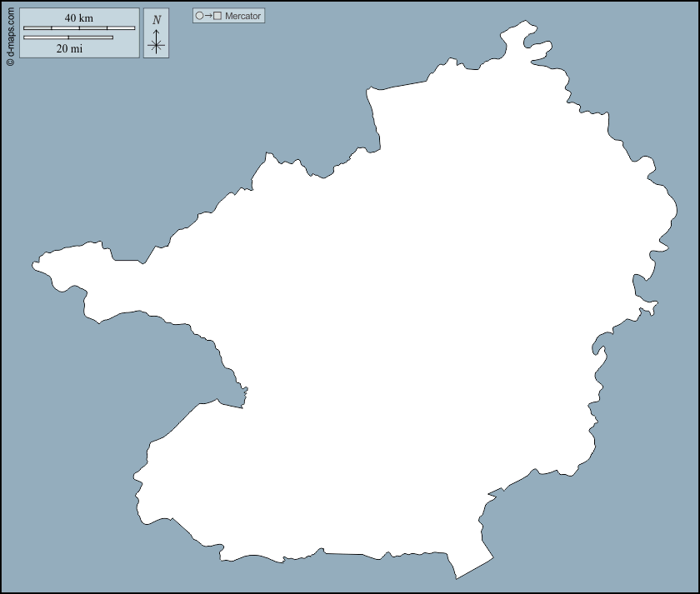The image size is (700, 594).
Task: Click the square symbol in Mercator badge
Action: coord(219,15)
